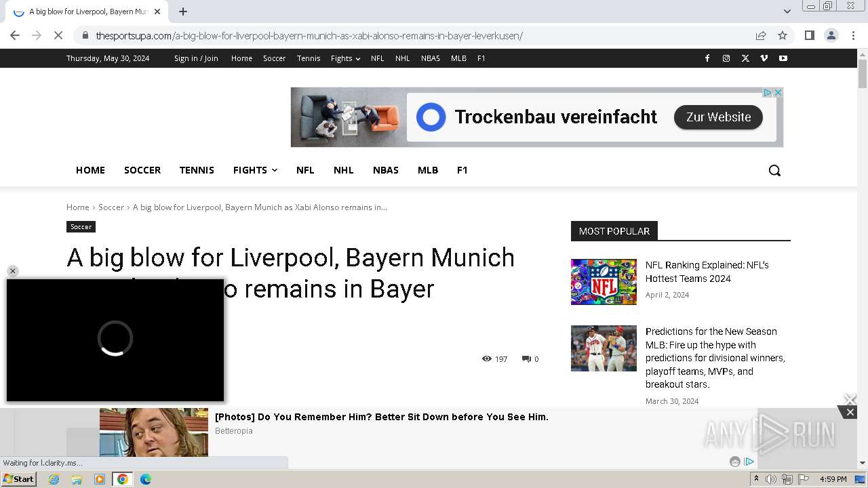
Task: Open the site's YouTube channel
Action: (783, 58)
